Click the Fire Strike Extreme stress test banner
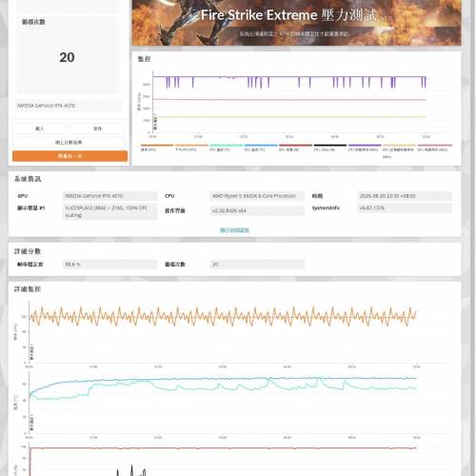The width and height of the screenshot is (476, 476). [x=296, y=23]
